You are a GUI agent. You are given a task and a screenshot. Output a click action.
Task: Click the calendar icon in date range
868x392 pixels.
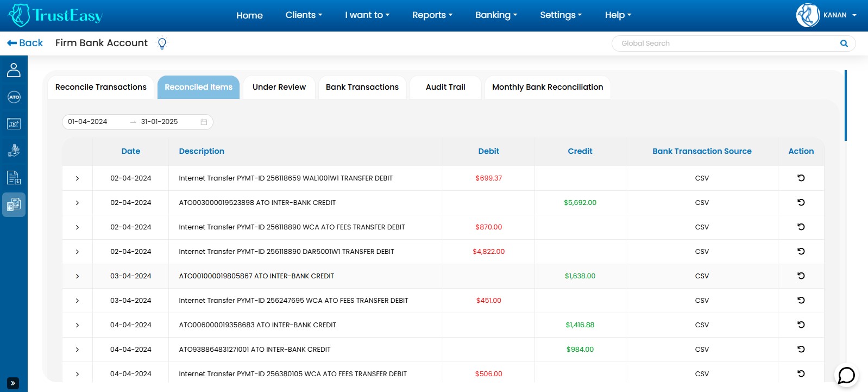[x=204, y=122]
